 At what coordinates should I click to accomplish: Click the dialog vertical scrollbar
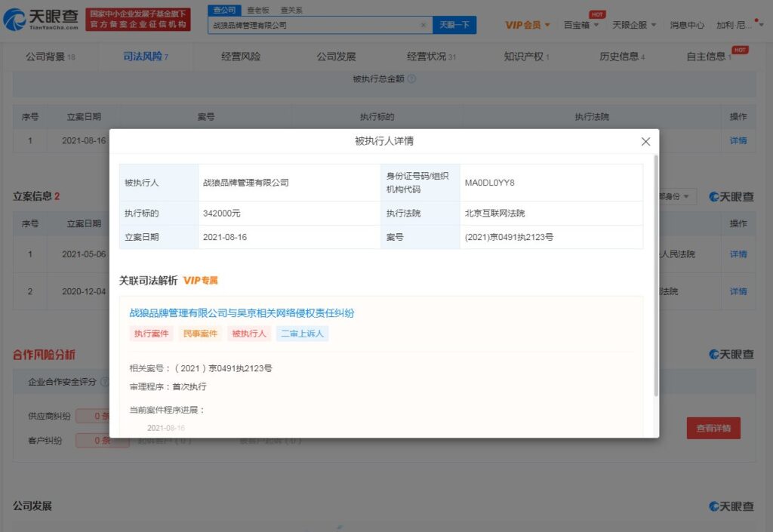tap(656, 276)
